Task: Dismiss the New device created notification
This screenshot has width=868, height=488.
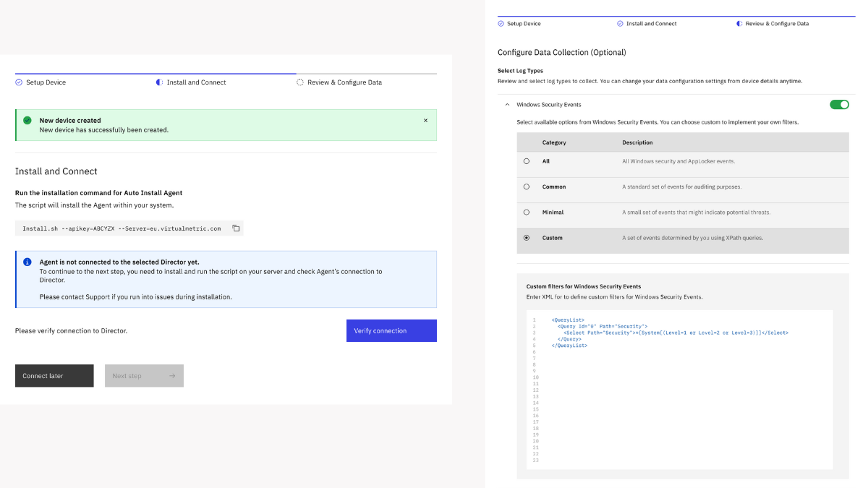Action: (x=425, y=121)
